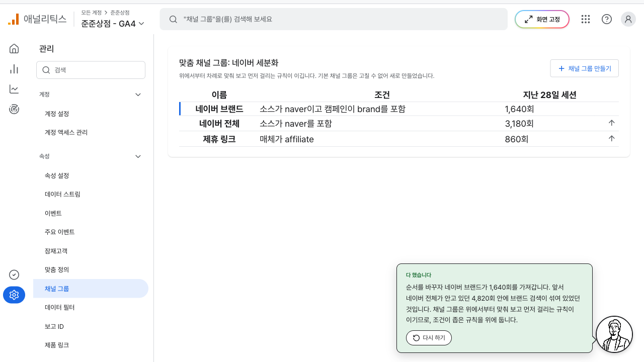Click condition 매체가 affiliate
Screen dimensions: 644x362
click(x=287, y=139)
